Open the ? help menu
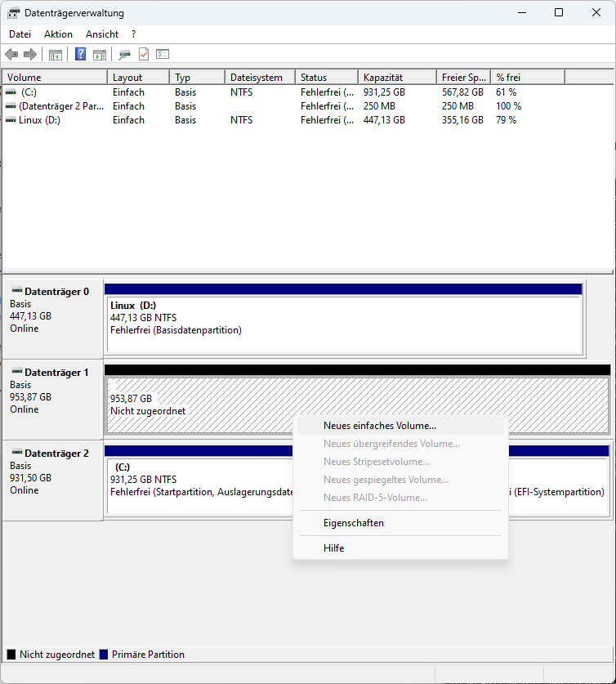 tap(133, 34)
